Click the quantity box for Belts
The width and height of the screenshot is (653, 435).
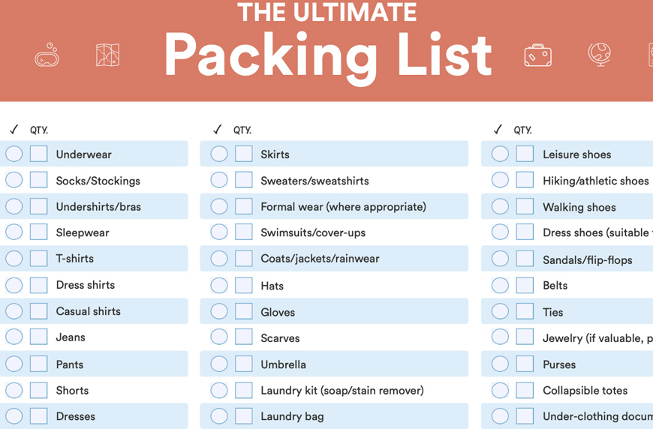click(525, 285)
